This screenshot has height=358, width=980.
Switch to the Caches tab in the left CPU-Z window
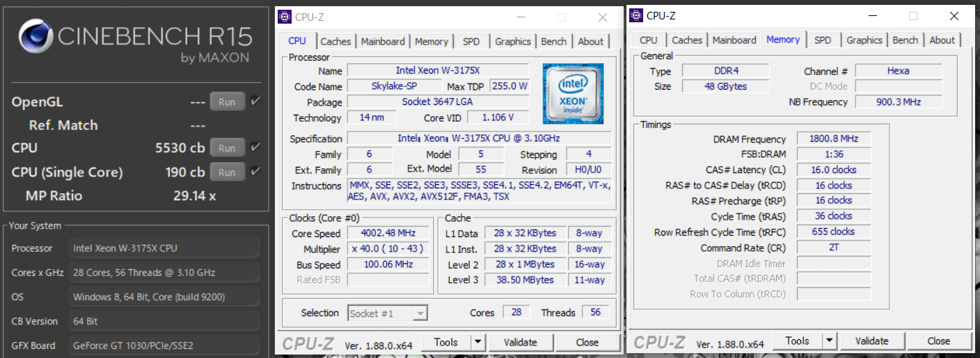(336, 42)
